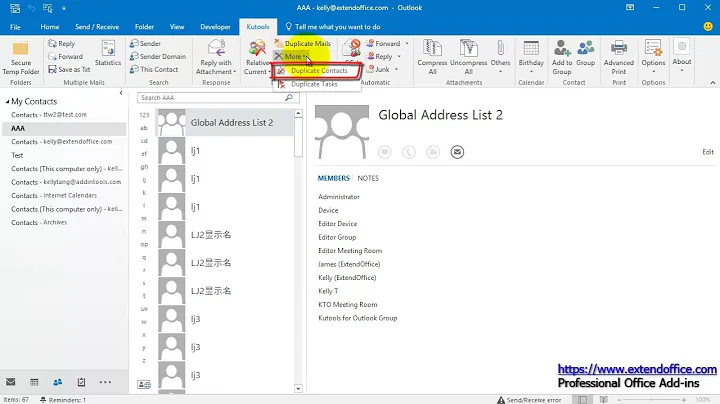
Task: Switch to the Home tab
Action: [x=50, y=27]
